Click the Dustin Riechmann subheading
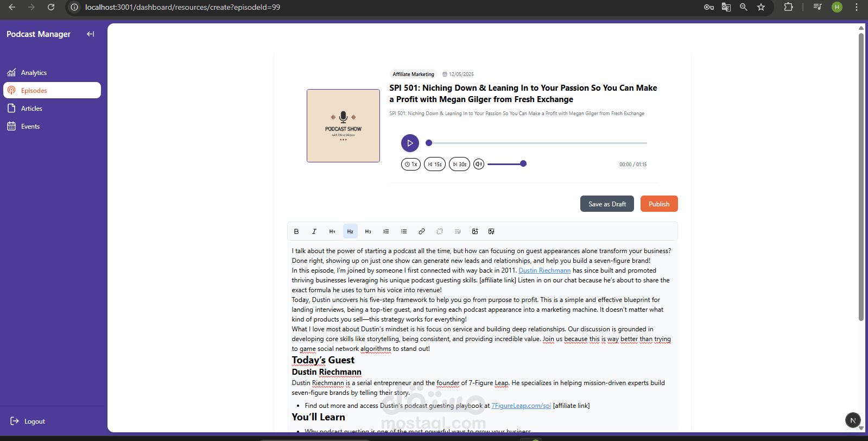The width and height of the screenshot is (868, 441). pyautogui.click(x=326, y=372)
